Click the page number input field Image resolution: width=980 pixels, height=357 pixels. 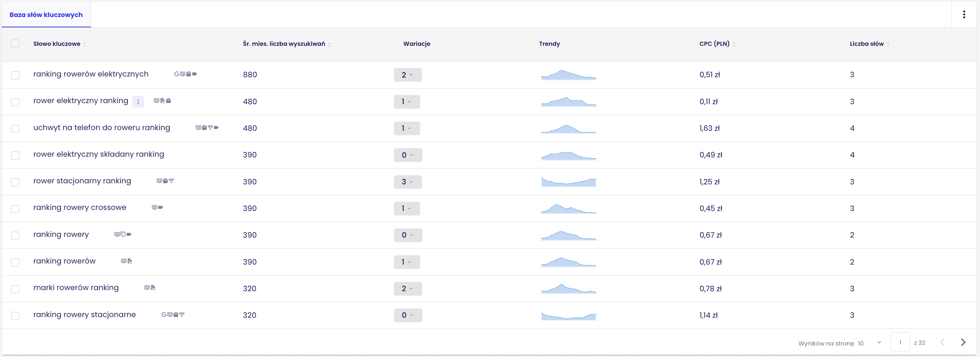(x=900, y=342)
